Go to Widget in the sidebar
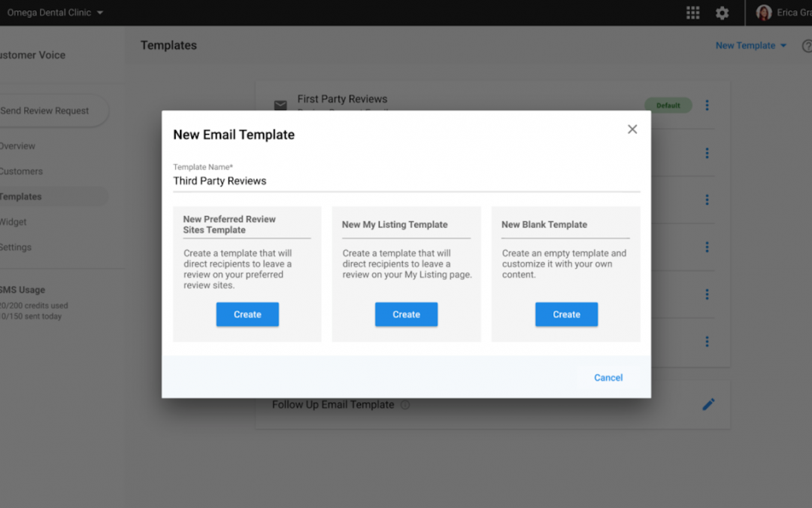This screenshot has height=508, width=812. [13, 222]
